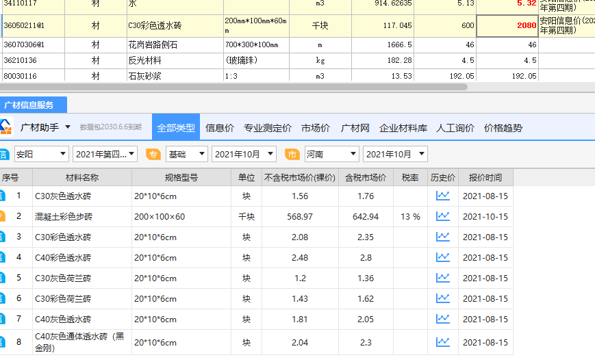Click the horizontal scrollbar of the upper table

point(233,87)
